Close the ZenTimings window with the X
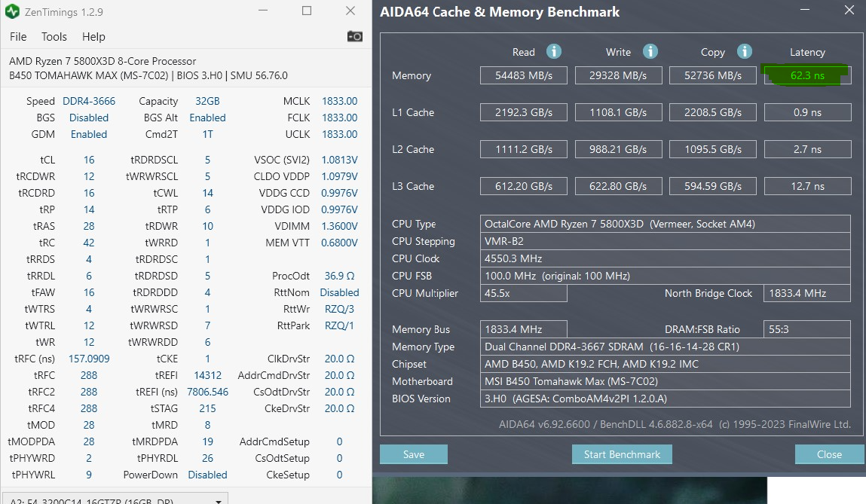 tap(350, 11)
